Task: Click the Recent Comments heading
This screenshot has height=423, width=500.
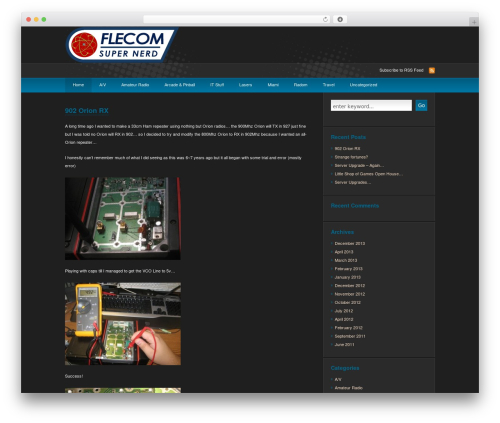Action: tap(355, 206)
